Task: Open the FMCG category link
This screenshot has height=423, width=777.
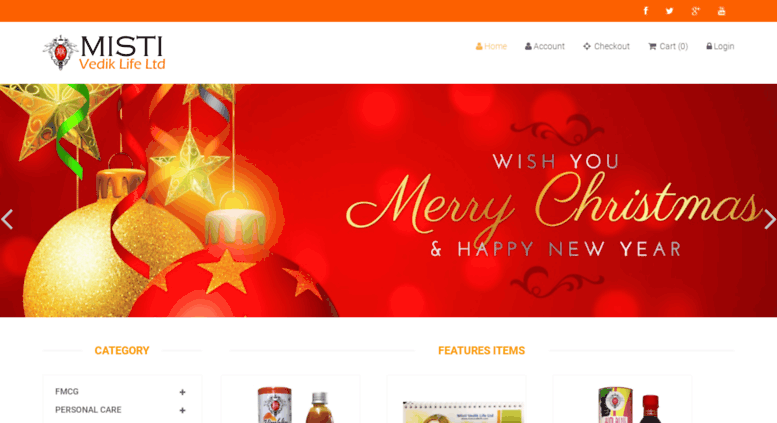Action: coord(67,391)
